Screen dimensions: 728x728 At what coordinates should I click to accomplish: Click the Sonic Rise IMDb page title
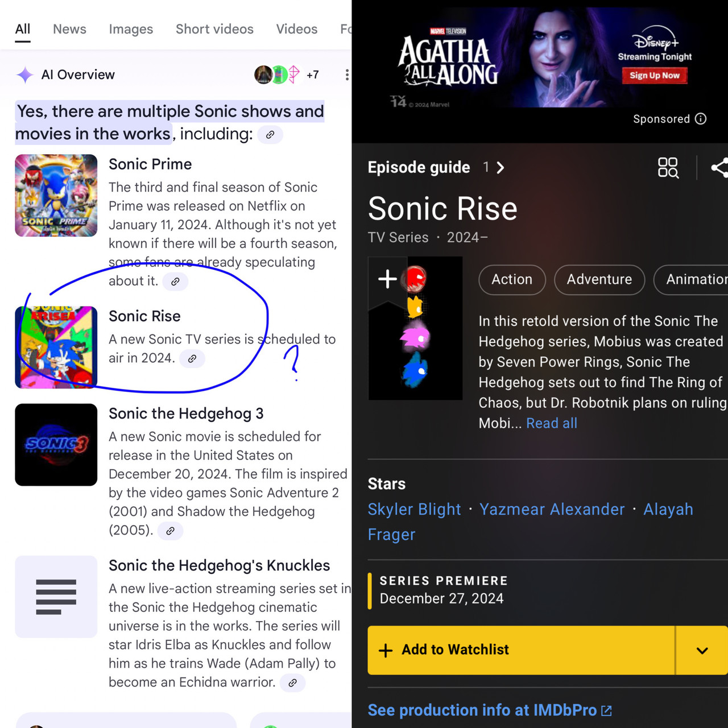pos(442,209)
